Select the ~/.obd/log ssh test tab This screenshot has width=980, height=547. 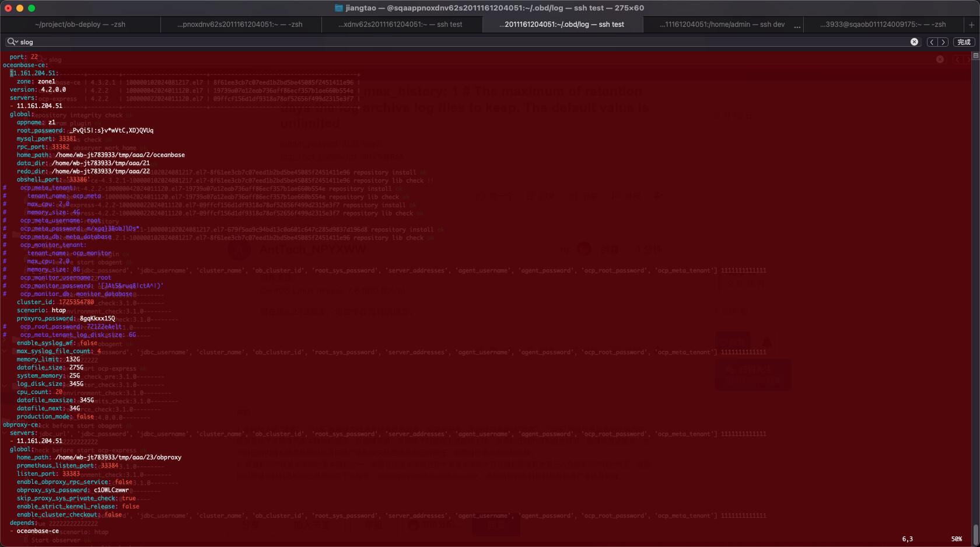click(562, 25)
